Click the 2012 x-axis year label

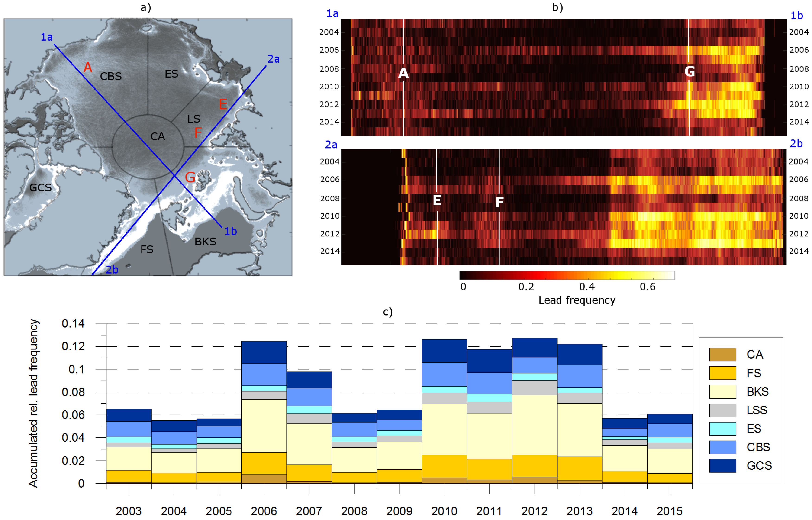pyautogui.click(x=534, y=511)
